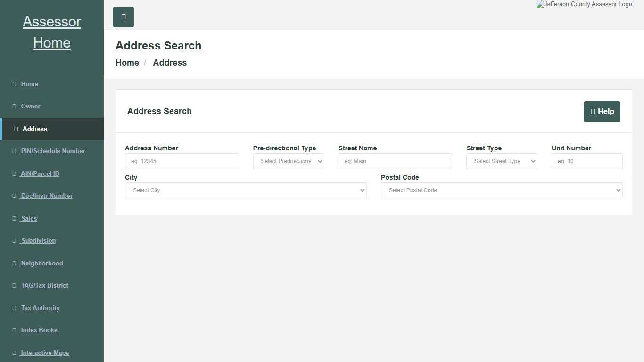Screen dimensions: 644x362
Task: Expand the Street Type dropdown
Action: click(x=501, y=161)
